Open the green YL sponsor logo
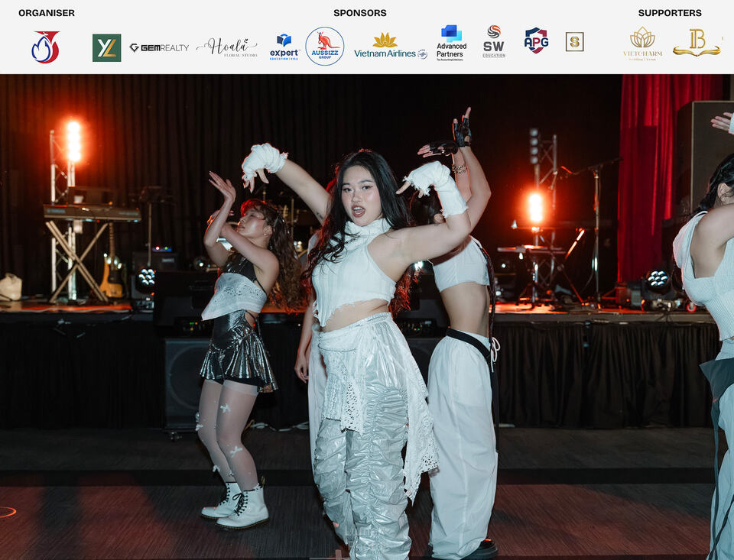This screenshot has height=560, width=734. coord(107,47)
